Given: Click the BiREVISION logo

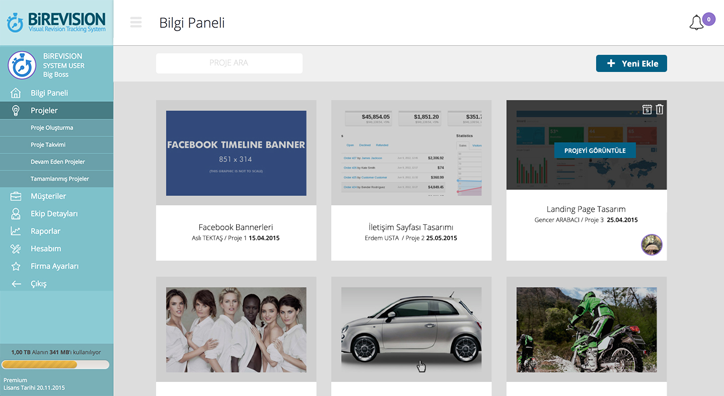Looking at the screenshot, I should [x=56, y=22].
